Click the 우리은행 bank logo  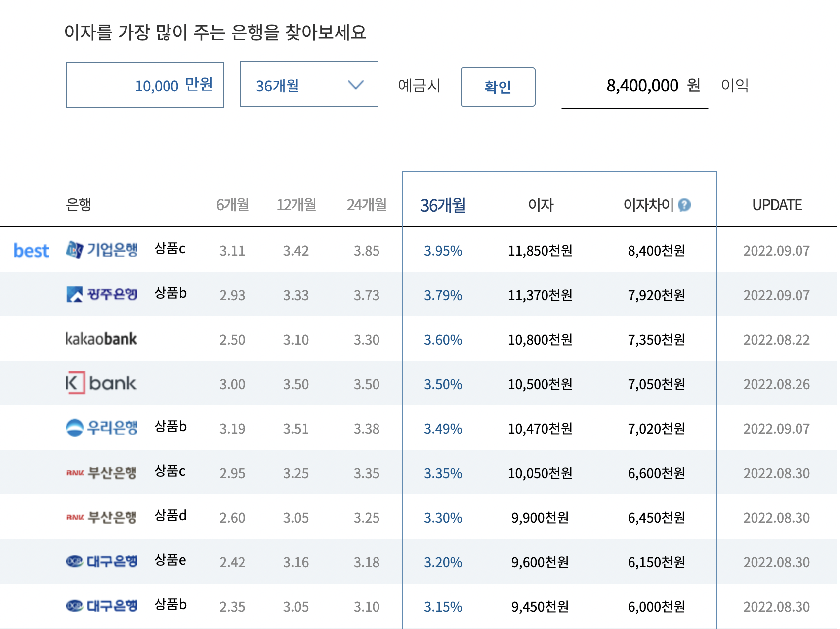(x=101, y=428)
